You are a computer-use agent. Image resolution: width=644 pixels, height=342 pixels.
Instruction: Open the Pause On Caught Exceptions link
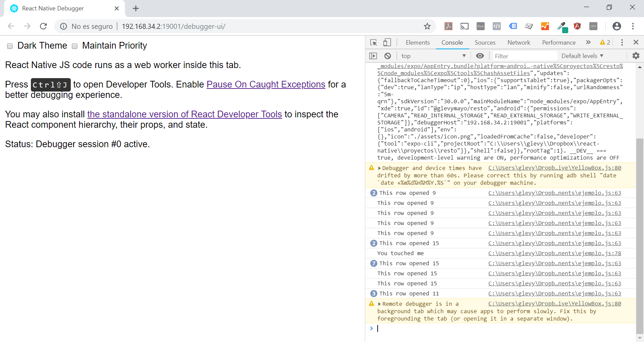click(266, 84)
